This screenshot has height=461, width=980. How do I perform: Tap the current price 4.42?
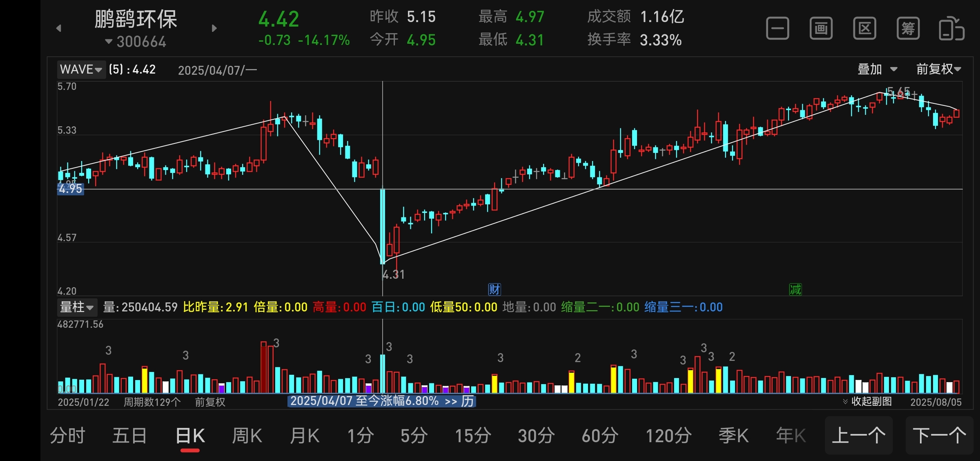(x=279, y=19)
